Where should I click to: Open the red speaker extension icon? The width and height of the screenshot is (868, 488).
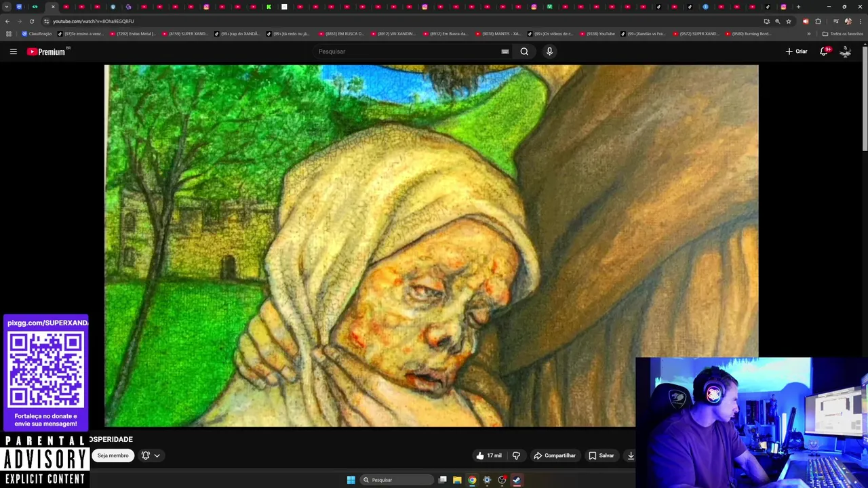[x=806, y=21]
